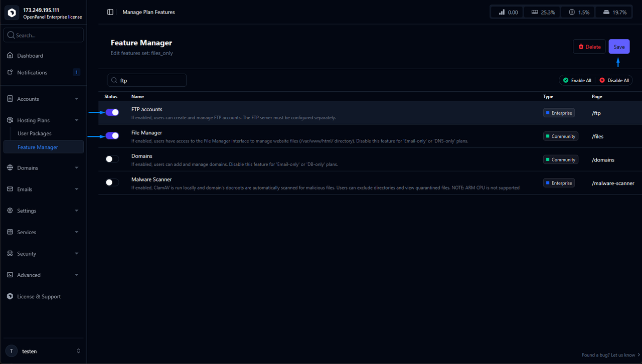Click the Settings gear icon
This screenshot has height=364, width=642.
10,211
